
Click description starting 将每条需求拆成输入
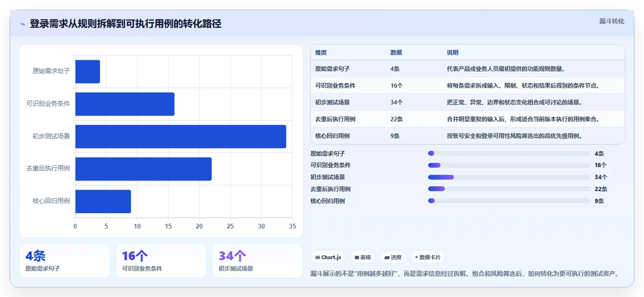(x=523, y=86)
